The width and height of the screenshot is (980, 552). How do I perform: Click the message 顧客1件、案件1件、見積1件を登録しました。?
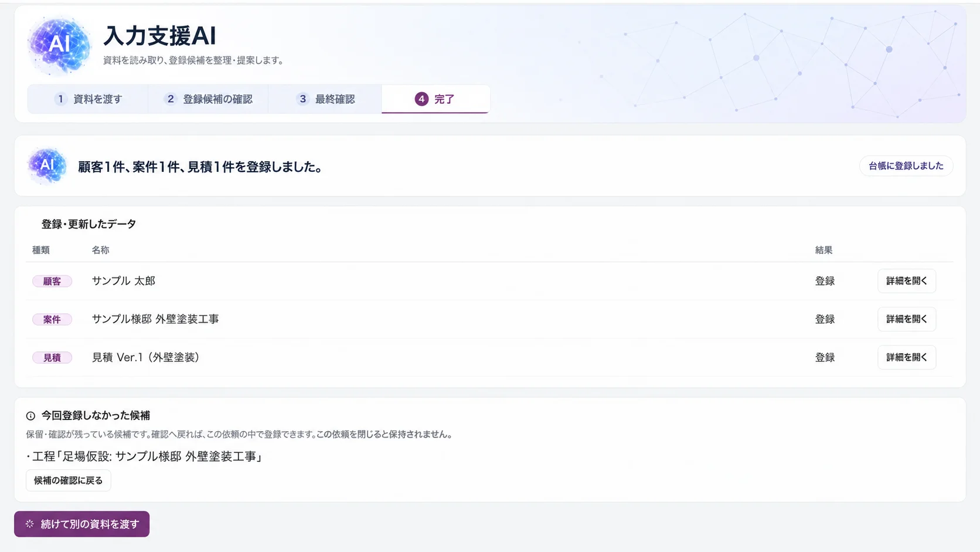coord(200,167)
